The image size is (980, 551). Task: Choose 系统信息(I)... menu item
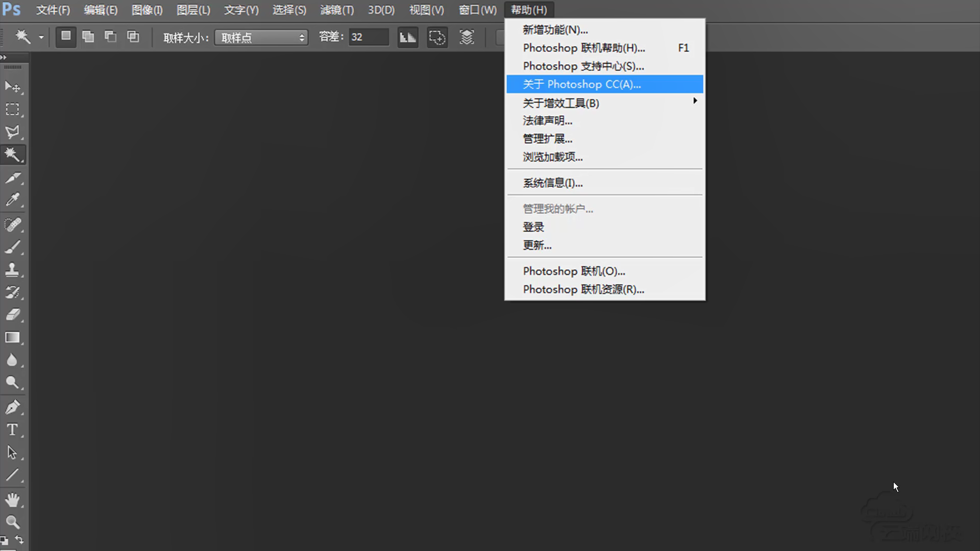click(605, 183)
